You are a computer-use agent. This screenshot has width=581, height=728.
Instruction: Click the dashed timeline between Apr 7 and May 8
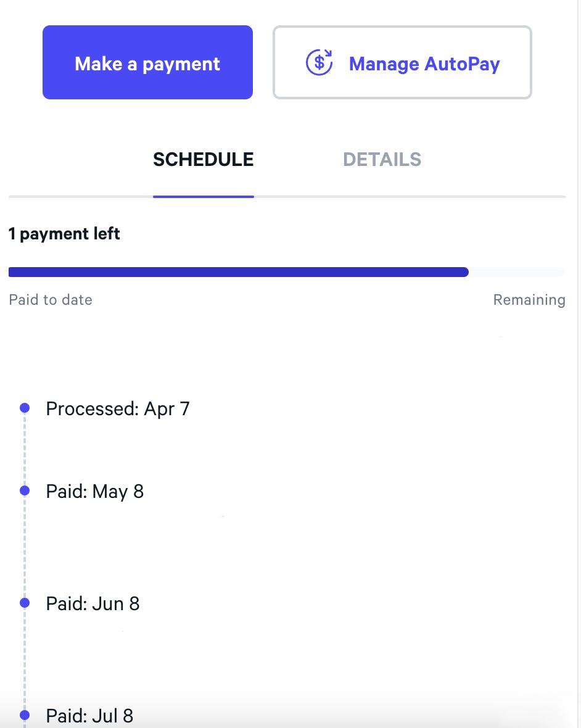25,449
